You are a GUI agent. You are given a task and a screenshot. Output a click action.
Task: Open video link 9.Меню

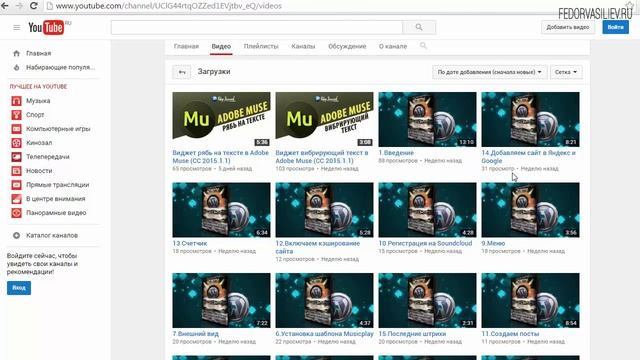pos(493,243)
